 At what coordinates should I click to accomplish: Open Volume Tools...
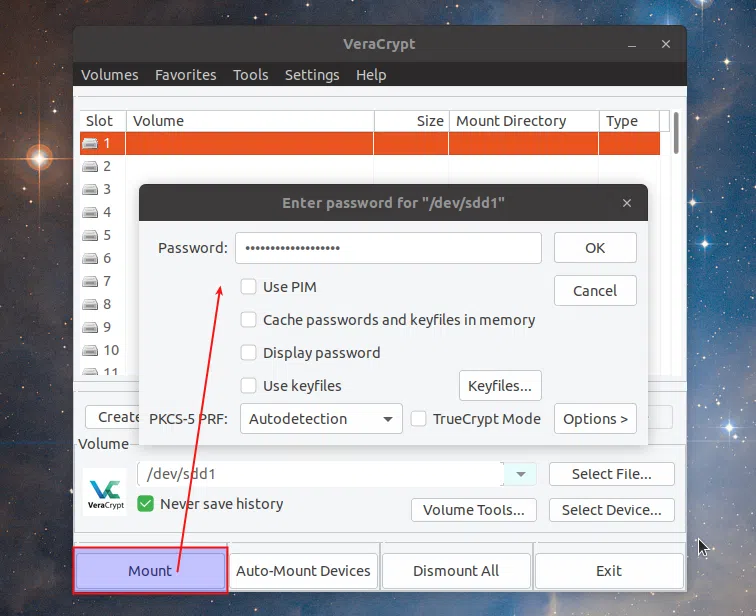(473, 510)
